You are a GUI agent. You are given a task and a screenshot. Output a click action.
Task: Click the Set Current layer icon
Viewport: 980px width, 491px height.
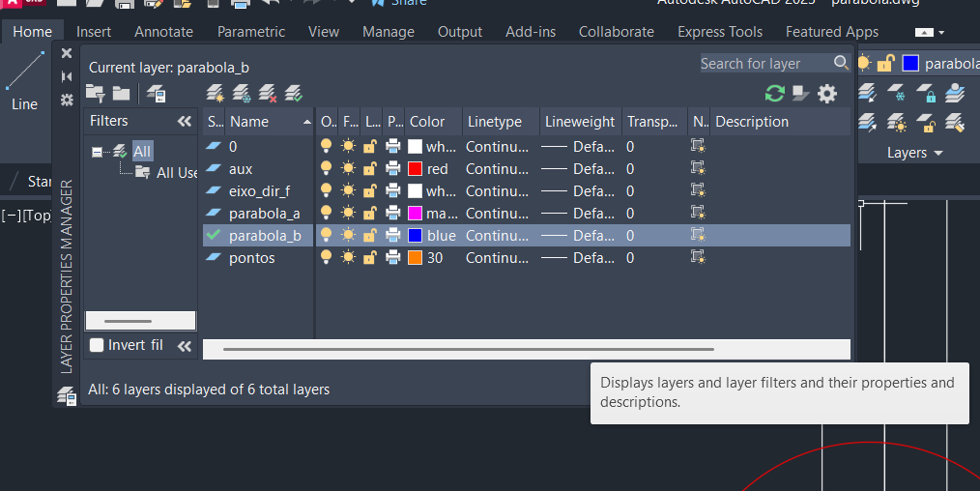tap(294, 94)
